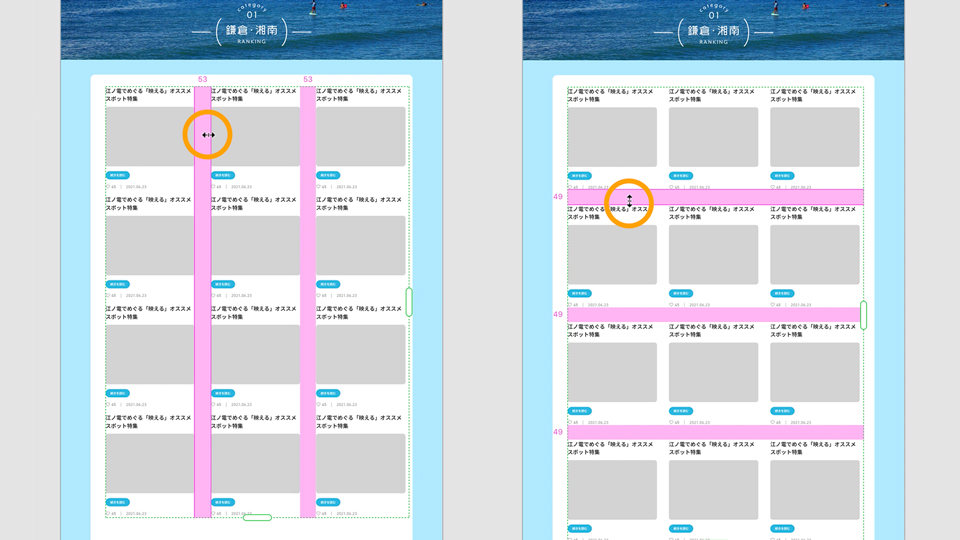Select the first card title in left artboard
Screen dimensions: 960x540
148,95
